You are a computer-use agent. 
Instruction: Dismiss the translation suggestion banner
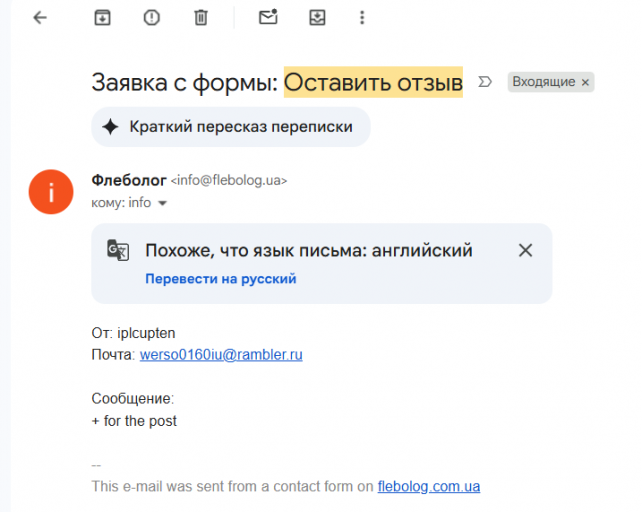click(526, 251)
